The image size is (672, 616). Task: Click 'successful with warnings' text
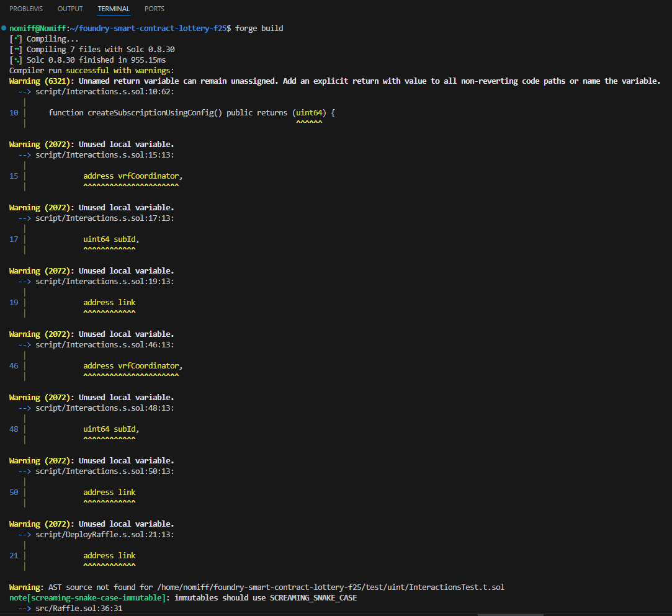point(118,71)
